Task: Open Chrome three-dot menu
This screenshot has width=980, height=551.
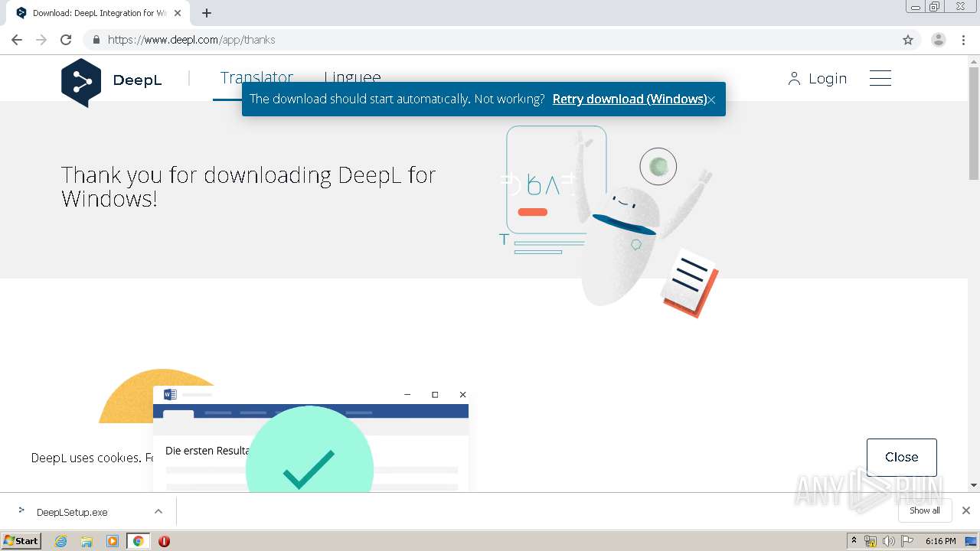Action: [964, 40]
